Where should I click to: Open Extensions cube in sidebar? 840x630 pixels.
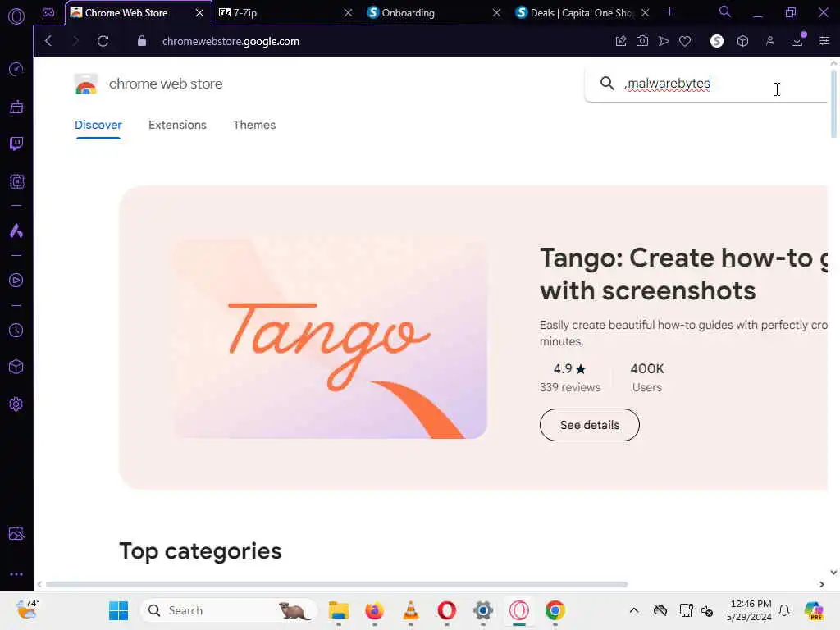16,367
